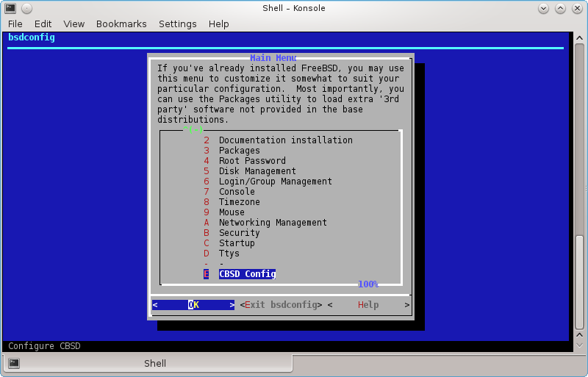The width and height of the screenshot is (588, 377).
Task: Click the new tab terminal icon at bottom left
Action: [14, 363]
